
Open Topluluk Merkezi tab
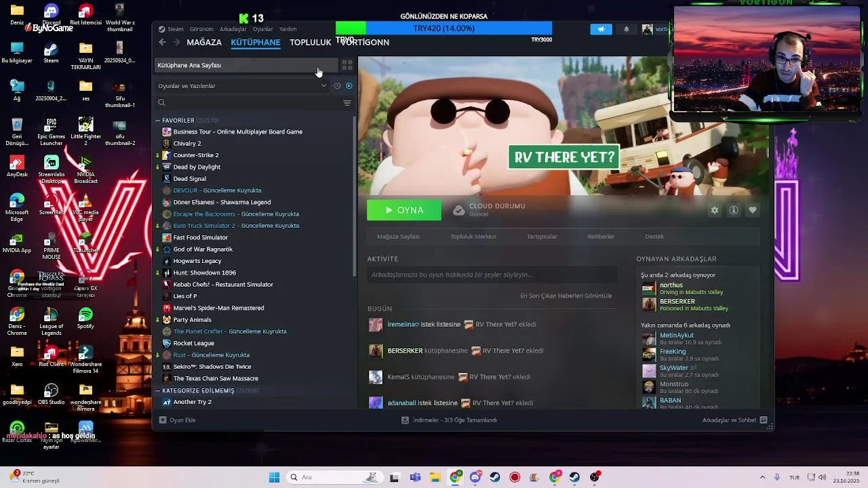click(473, 237)
